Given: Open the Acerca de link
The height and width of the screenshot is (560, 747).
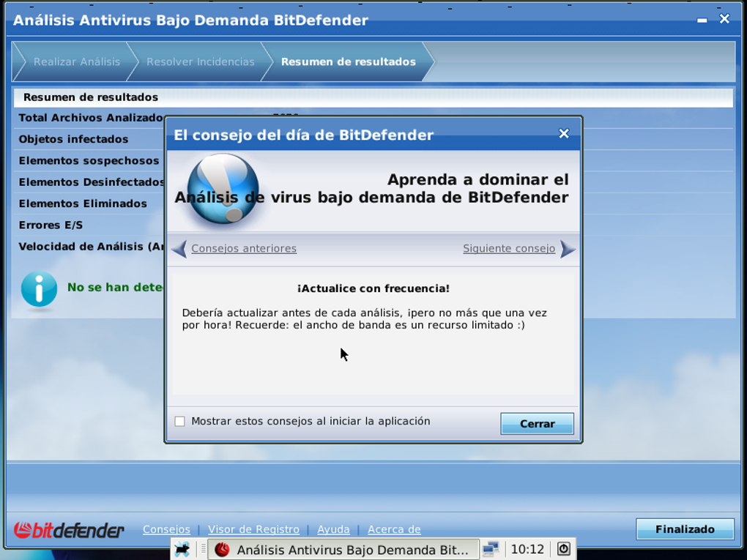Looking at the screenshot, I should [x=394, y=529].
